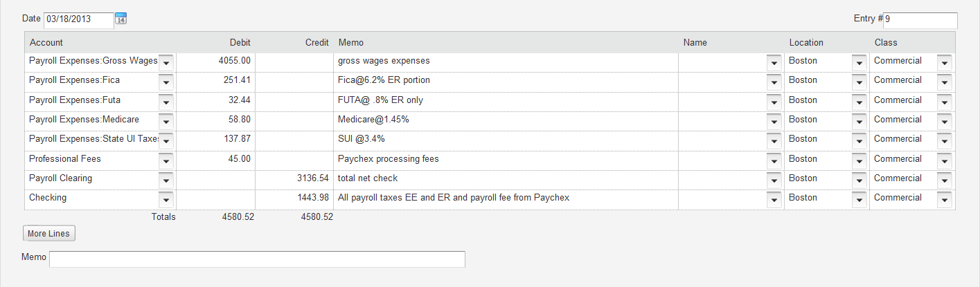Click the More Lines button

click(x=48, y=234)
